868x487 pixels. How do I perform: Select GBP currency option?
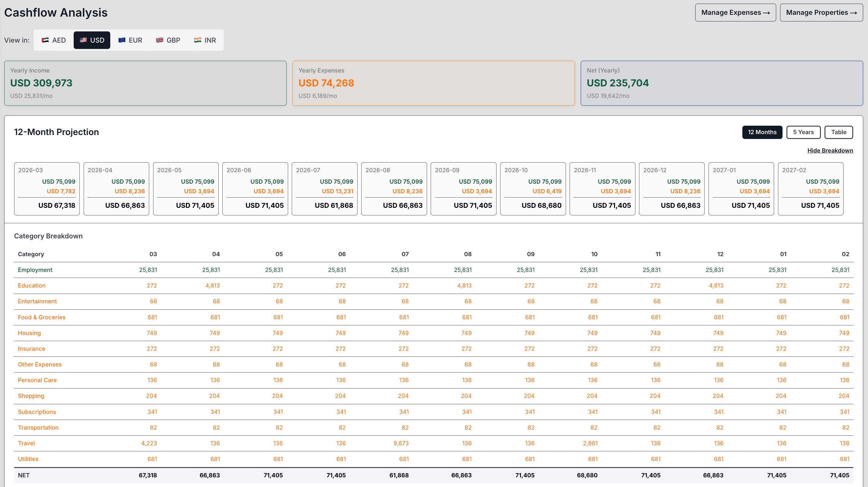(168, 40)
